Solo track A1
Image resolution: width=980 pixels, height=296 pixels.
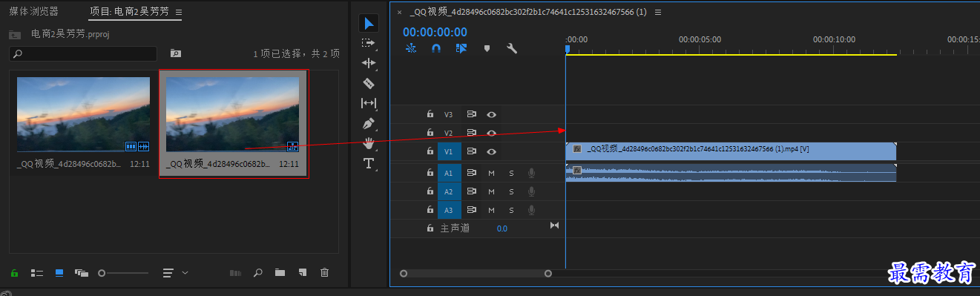pyautogui.click(x=511, y=173)
